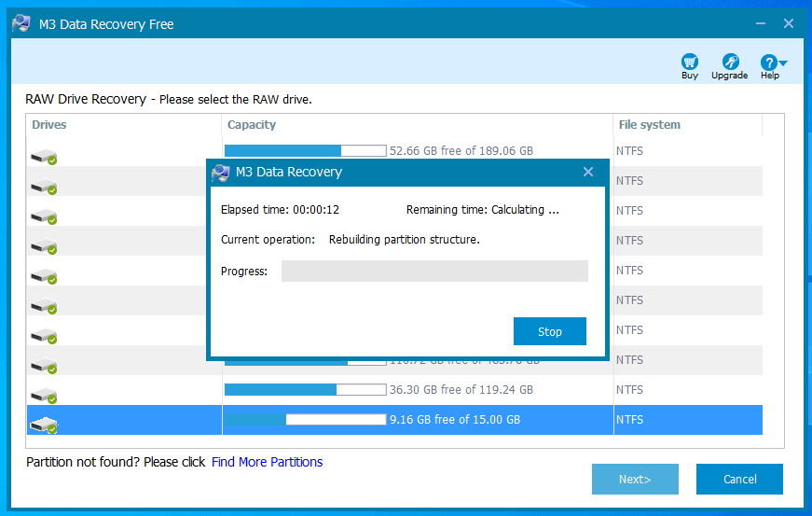Cancel the RAW drive recovery
The width and height of the screenshot is (812, 516).
(739, 480)
